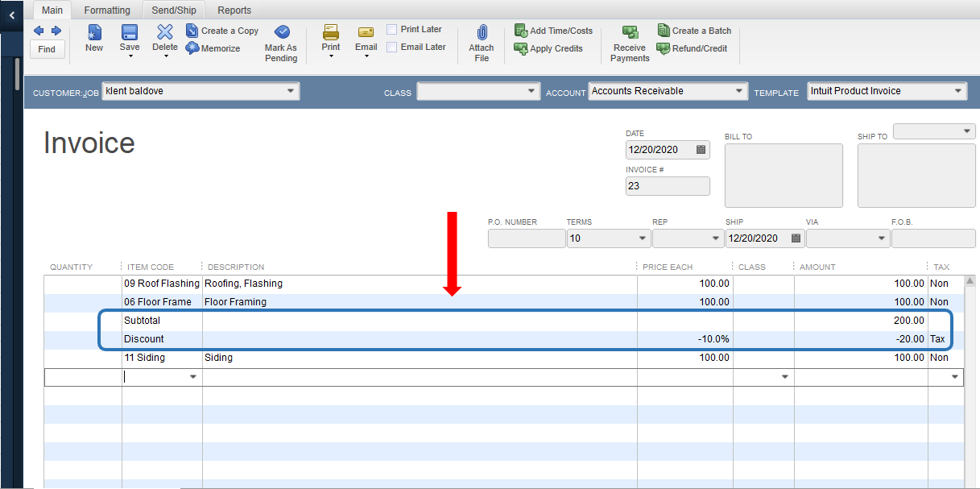Click Create a Copy
Screen dimensions: 980x489
222,31
